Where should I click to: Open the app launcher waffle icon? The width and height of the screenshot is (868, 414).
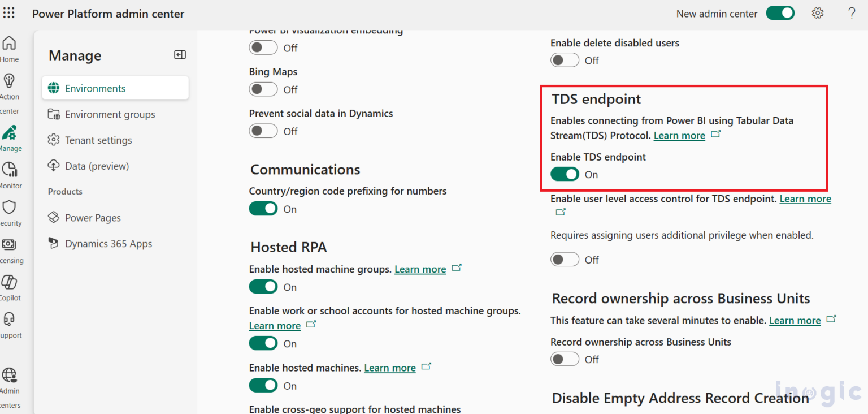[x=9, y=12]
